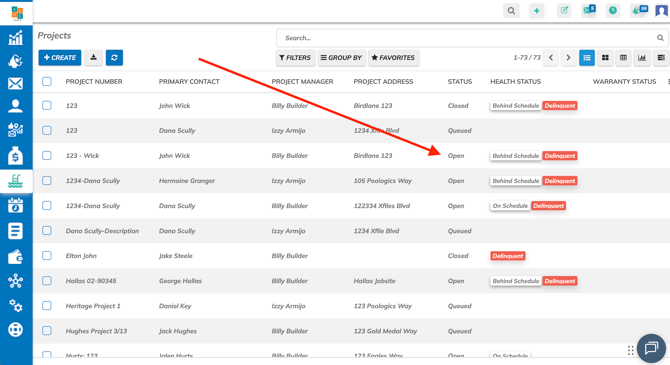
Task: Open the chat bubble widget
Action: (651, 348)
